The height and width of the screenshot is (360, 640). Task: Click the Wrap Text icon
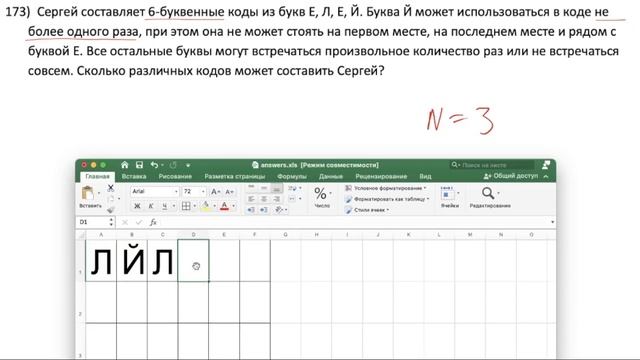pos(292,188)
